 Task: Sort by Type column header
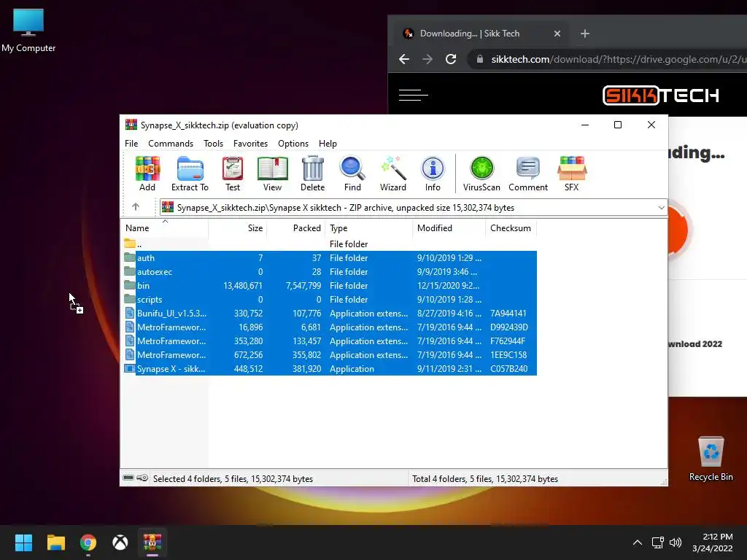point(368,228)
